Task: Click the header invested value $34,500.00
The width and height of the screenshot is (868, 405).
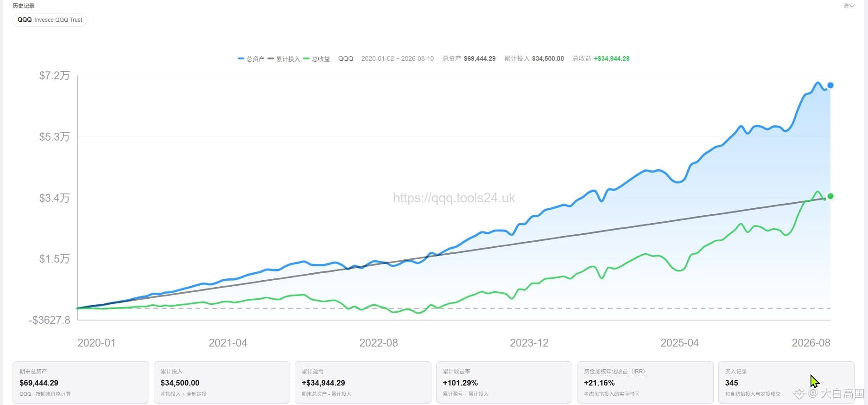Action: coord(548,58)
